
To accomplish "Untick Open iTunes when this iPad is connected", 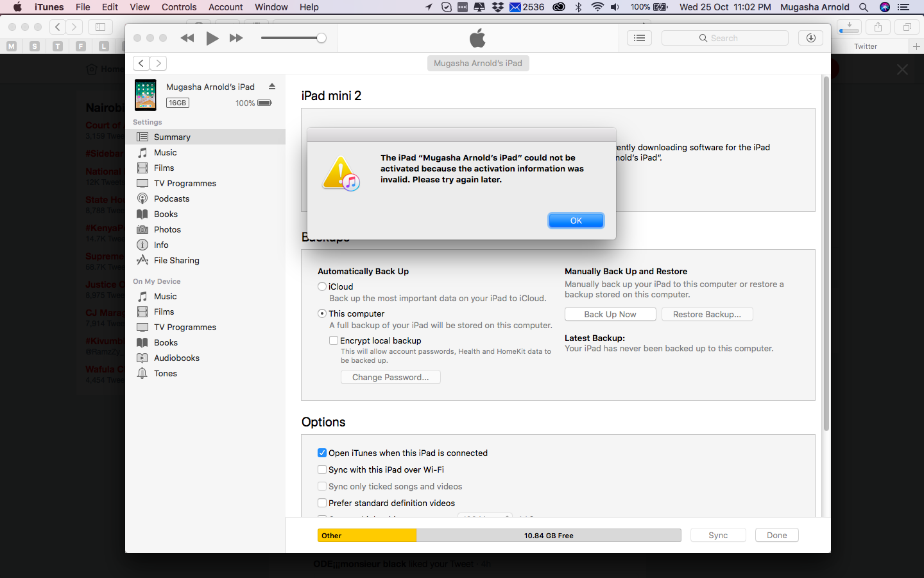I will pos(322,453).
